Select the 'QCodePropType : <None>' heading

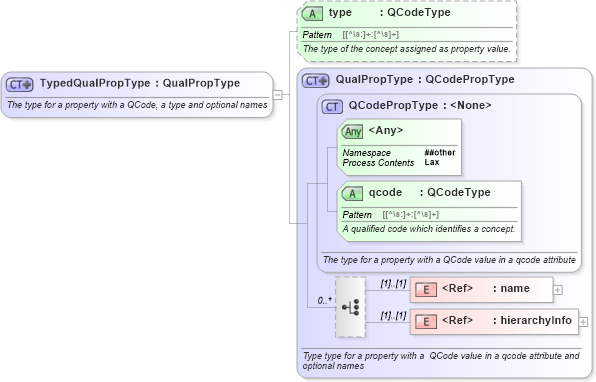point(420,105)
